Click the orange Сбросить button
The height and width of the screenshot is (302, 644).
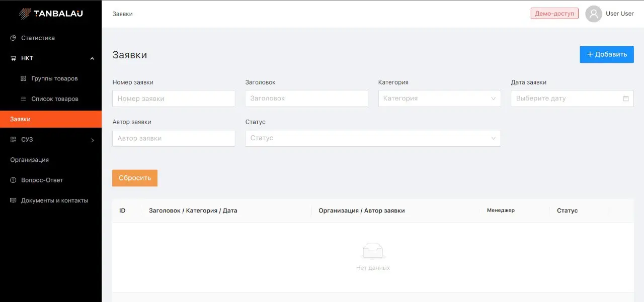point(135,178)
